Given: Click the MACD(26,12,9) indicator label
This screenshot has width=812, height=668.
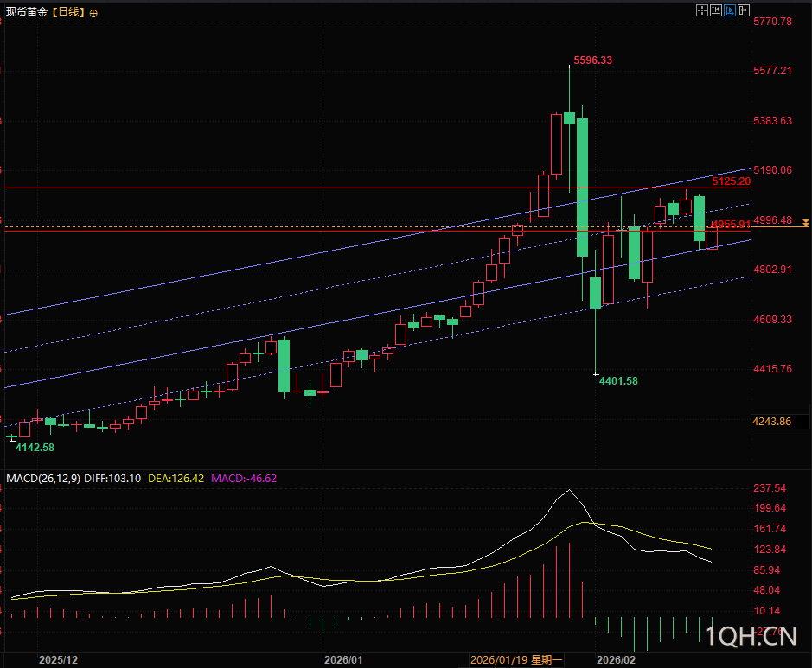Looking at the screenshot, I should point(43,479).
